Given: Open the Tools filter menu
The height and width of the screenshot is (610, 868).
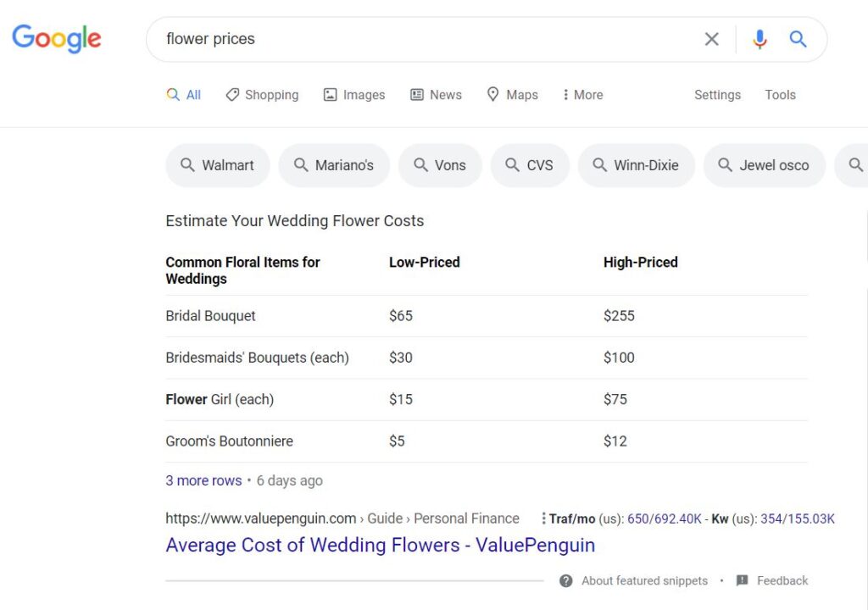Looking at the screenshot, I should (x=780, y=95).
